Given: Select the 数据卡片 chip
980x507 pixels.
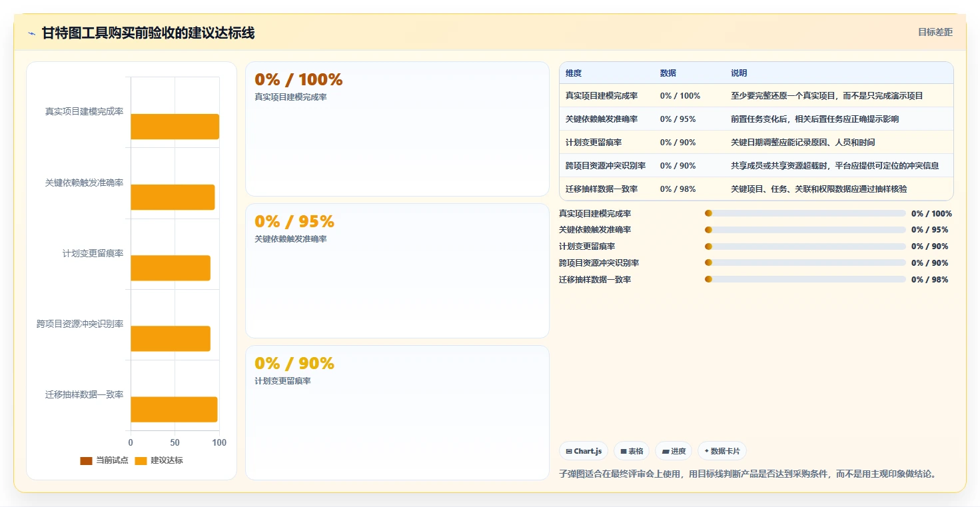Looking at the screenshot, I should 722,451.
